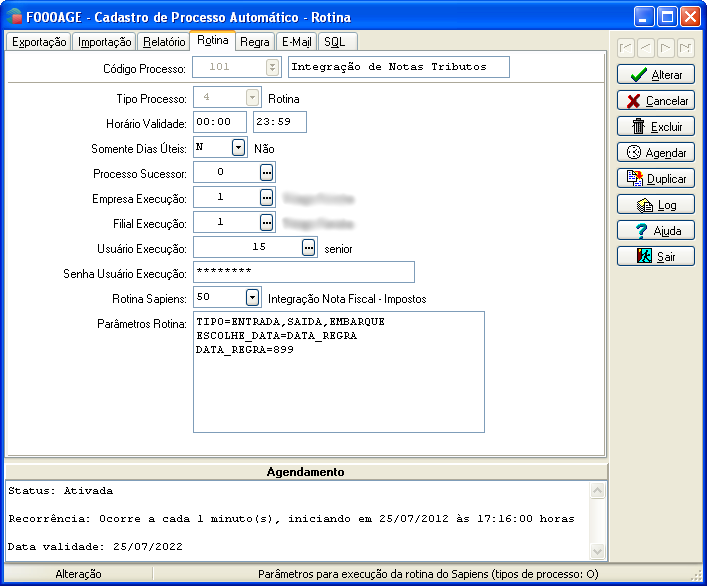Click the Filial Execução value field
This screenshot has width=707, height=586.
click(227, 222)
